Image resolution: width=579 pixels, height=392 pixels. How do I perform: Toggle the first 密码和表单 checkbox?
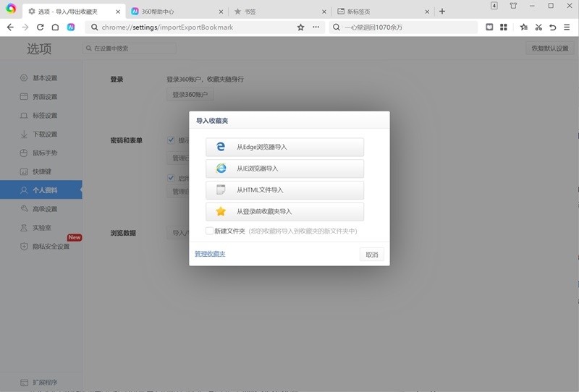tap(171, 140)
